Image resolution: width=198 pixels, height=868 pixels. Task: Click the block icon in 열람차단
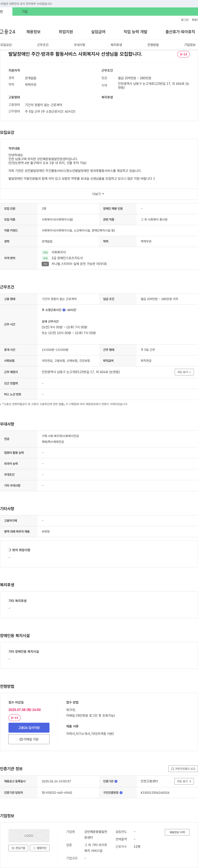(34, 848)
